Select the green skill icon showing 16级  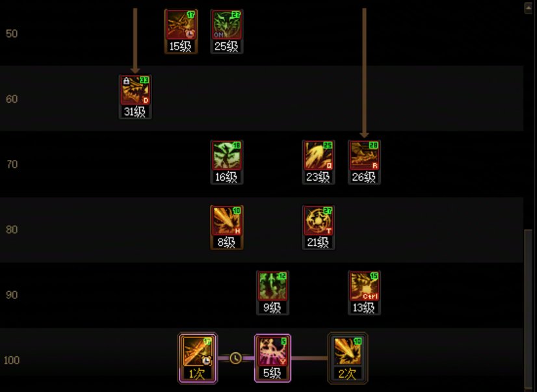227,163
